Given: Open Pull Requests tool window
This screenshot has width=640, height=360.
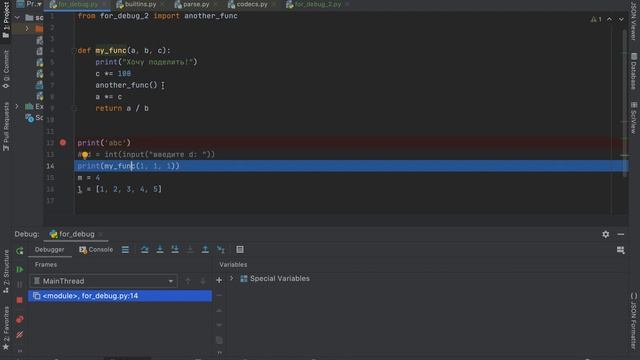Looking at the screenshot, I should pyautogui.click(x=6, y=126).
